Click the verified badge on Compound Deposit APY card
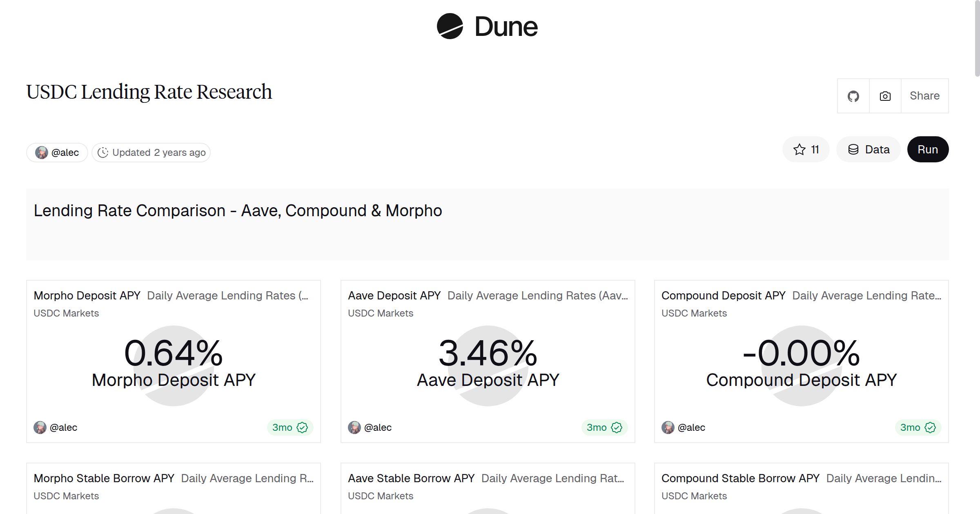 930,427
